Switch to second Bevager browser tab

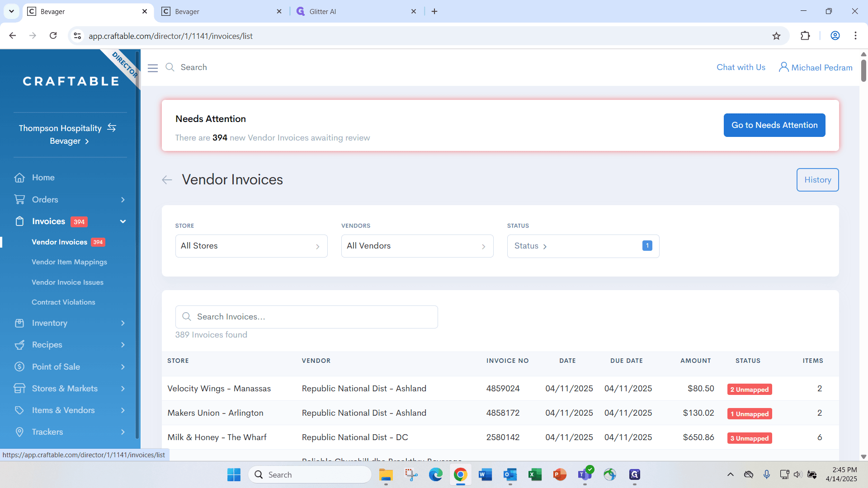tap(222, 11)
